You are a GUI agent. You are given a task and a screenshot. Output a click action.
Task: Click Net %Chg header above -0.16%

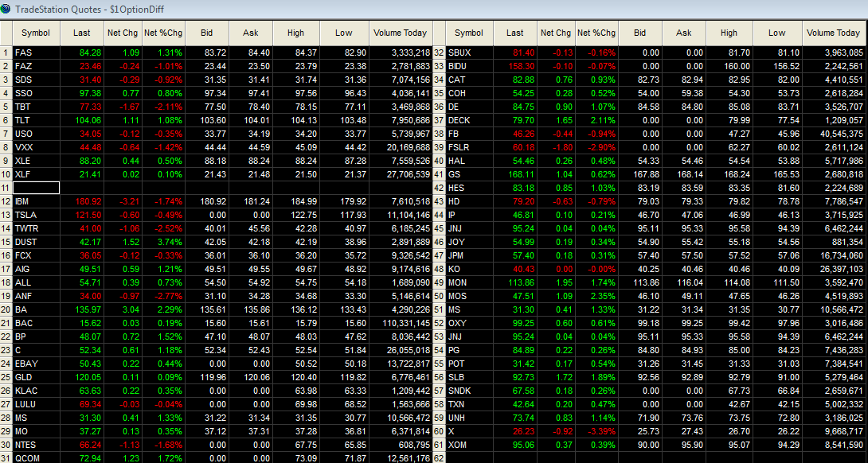(x=596, y=33)
